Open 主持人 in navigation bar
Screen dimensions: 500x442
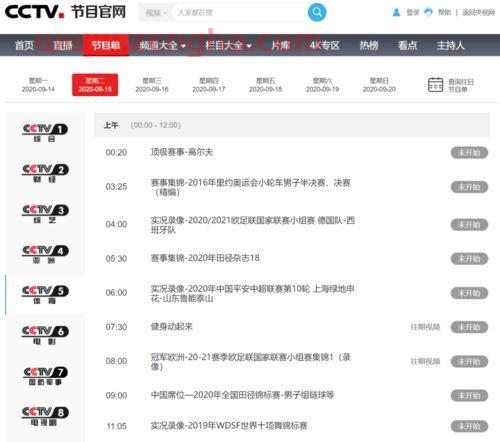(451, 45)
